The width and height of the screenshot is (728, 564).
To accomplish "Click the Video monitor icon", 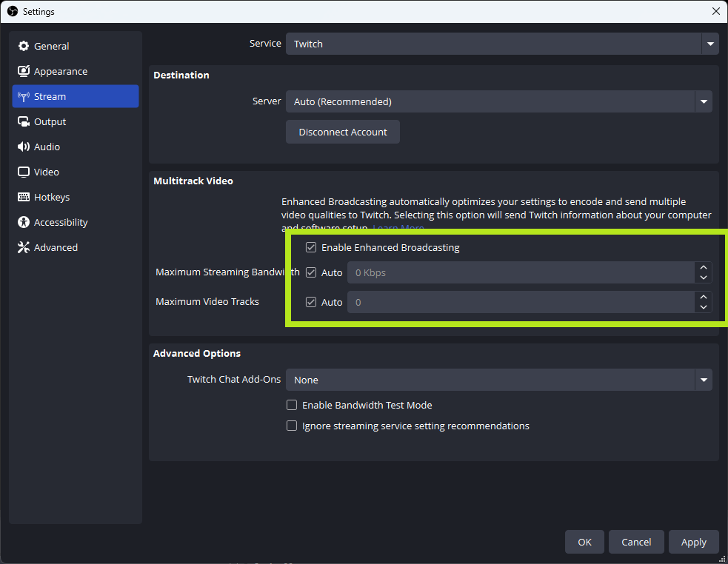I will 24,172.
